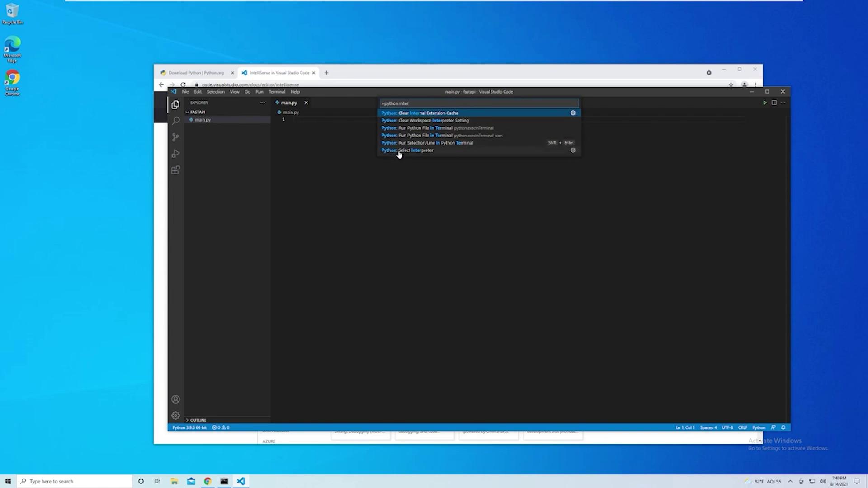The height and width of the screenshot is (488, 868).
Task: Open the Terminal menu
Action: [x=277, y=92]
